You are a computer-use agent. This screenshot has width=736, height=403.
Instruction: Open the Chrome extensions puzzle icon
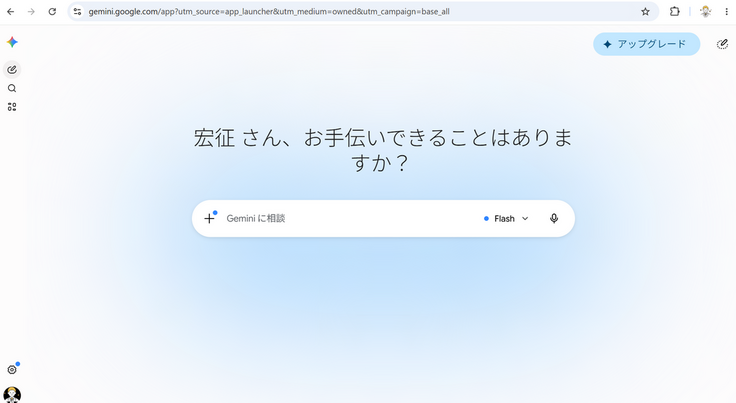click(x=675, y=12)
